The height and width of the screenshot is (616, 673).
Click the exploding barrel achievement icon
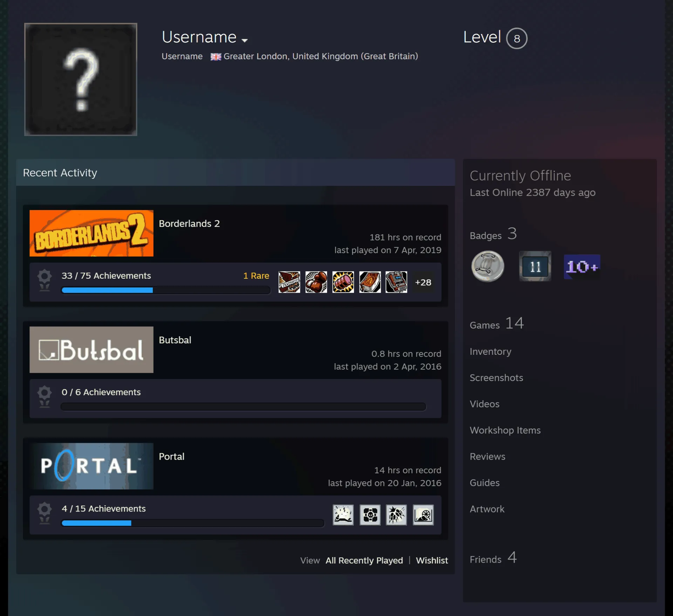(x=343, y=282)
